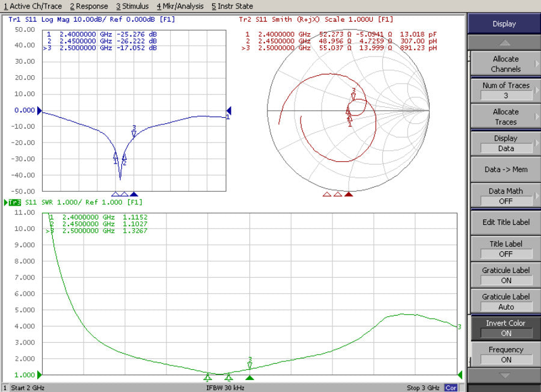
Task: Open Data Math OFF submenu
Action: pyautogui.click(x=506, y=196)
